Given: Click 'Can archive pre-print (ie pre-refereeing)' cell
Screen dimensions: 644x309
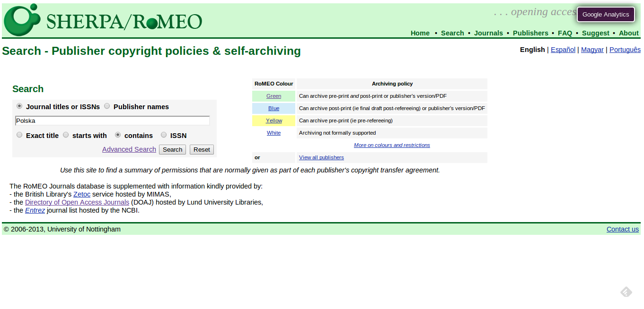Looking at the screenshot, I should click(392, 120).
